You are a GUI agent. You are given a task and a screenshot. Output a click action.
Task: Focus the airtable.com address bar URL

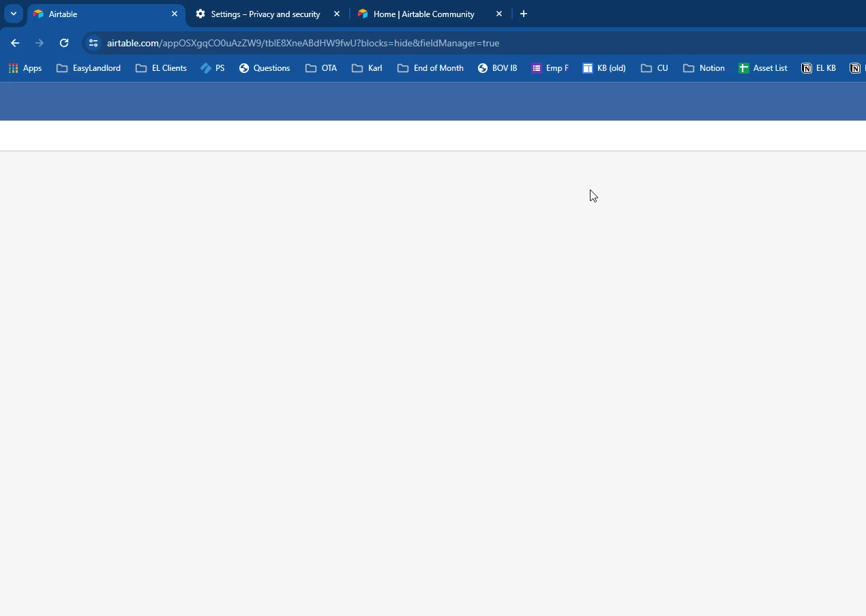click(303, 43)
